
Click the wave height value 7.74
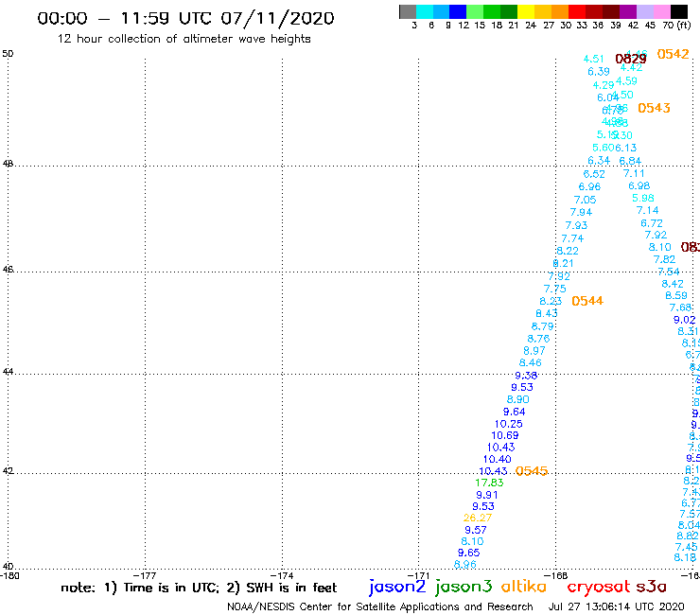click(x=572, y=239)
